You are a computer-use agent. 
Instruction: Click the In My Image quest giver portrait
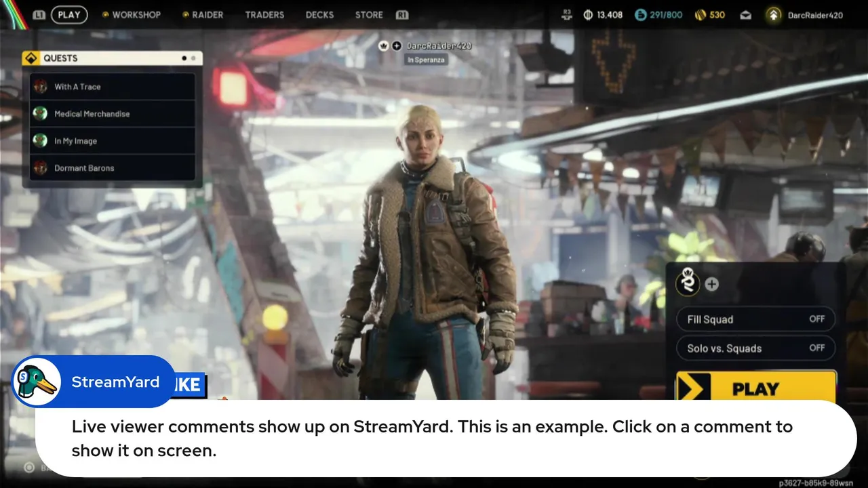pyautogui.click(x=41, y=140)
